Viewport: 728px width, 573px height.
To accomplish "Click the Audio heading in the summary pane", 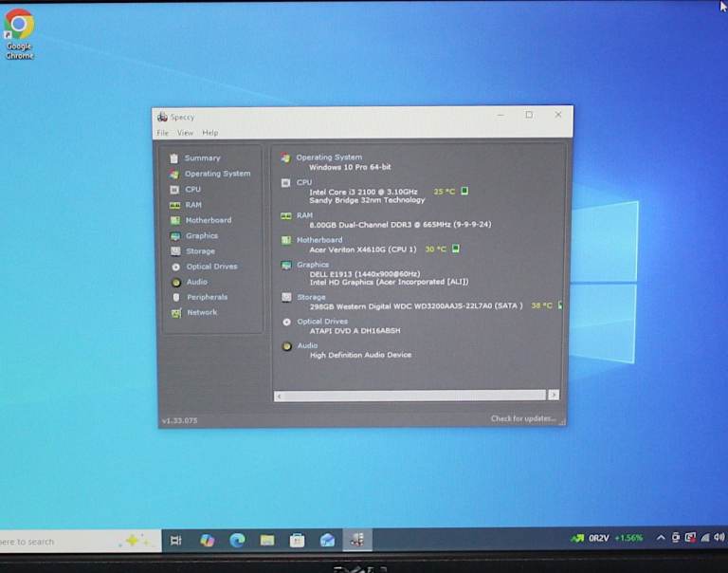I will point(307,345).
